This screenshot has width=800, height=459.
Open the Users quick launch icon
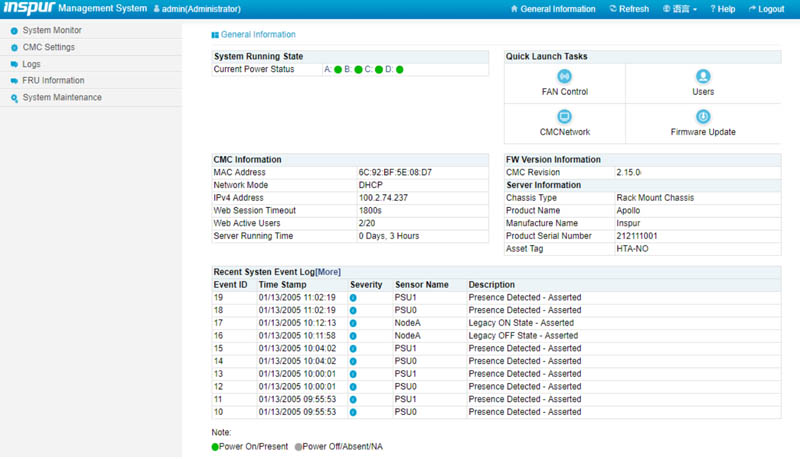tap(703, 77)
